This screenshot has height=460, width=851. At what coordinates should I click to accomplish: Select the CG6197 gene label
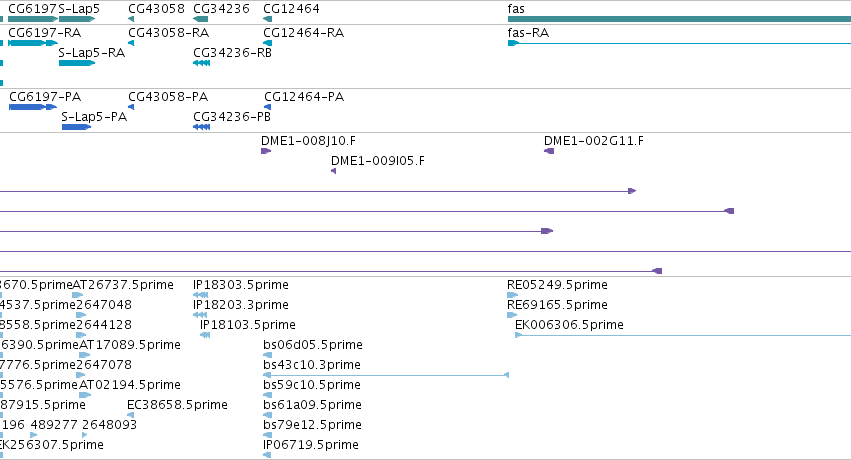[32, 9]
